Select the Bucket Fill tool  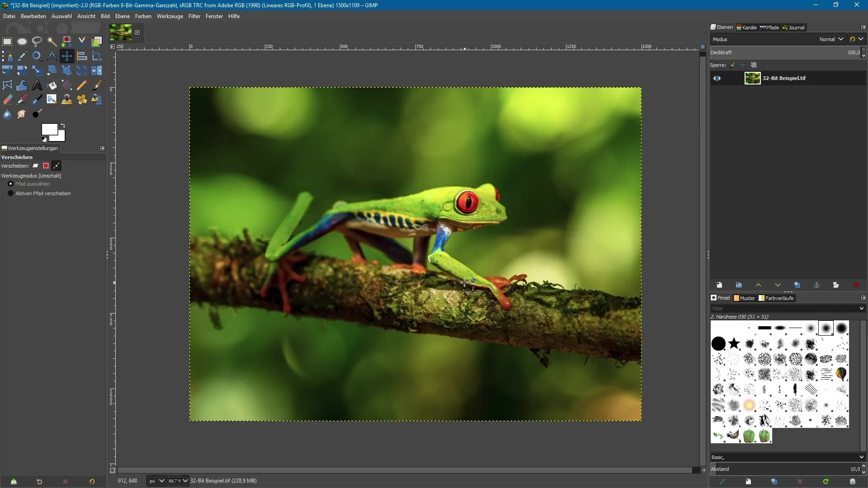click(52, 85)
